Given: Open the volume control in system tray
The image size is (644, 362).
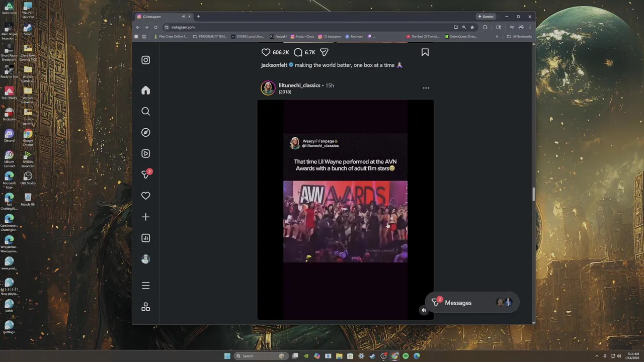Looking at the screenshot, I should coord(619,356).
